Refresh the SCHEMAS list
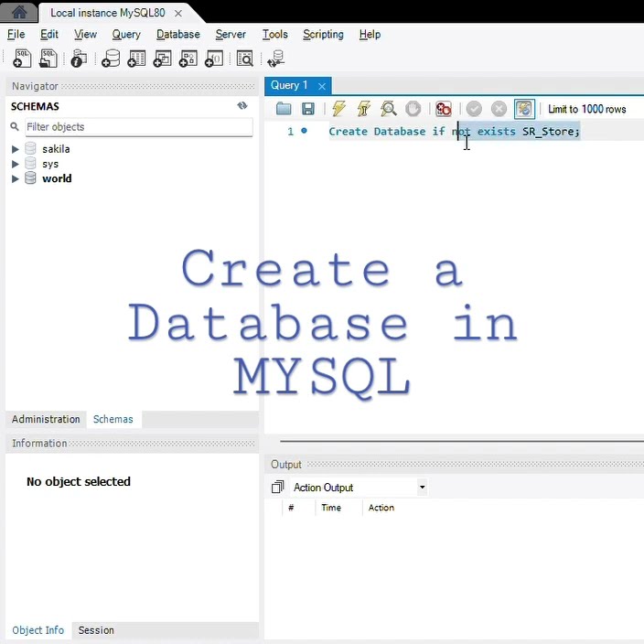Image resolution: width=644 pixels, height=644 pixels. (x=242, y=106)
